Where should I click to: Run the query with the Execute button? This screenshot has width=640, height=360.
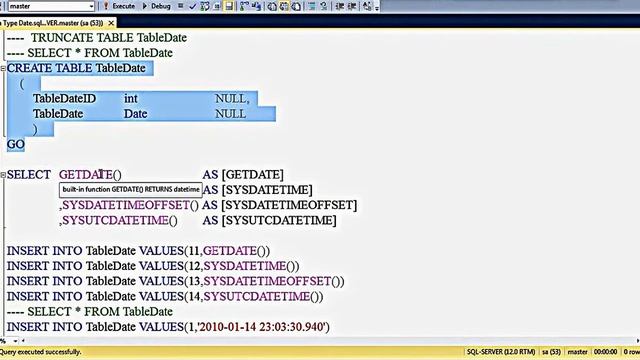pos(120,6)
